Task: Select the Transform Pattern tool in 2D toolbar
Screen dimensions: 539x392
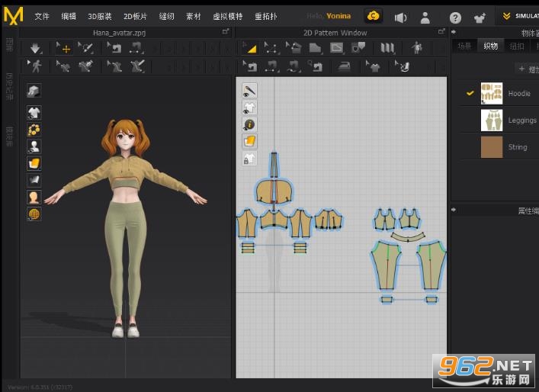Action: [249, 48]
